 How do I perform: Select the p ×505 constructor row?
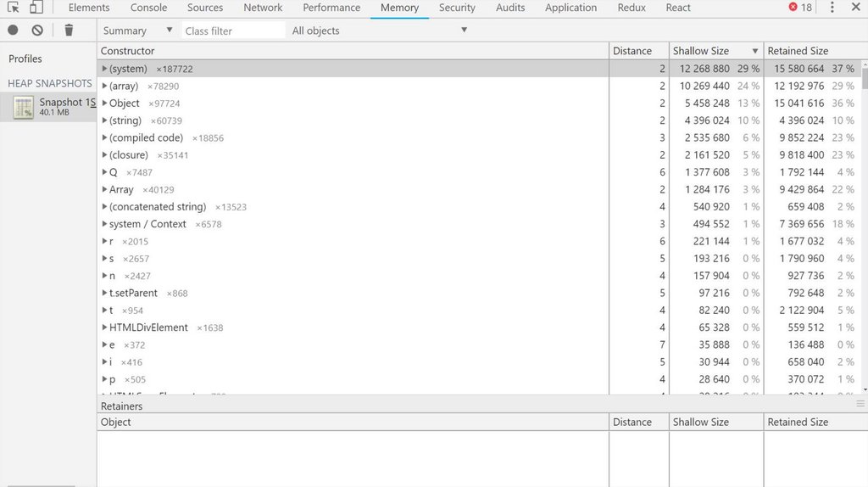[x=480, y=379]
